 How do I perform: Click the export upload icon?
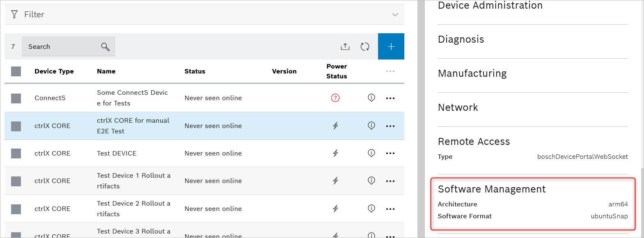345,46
